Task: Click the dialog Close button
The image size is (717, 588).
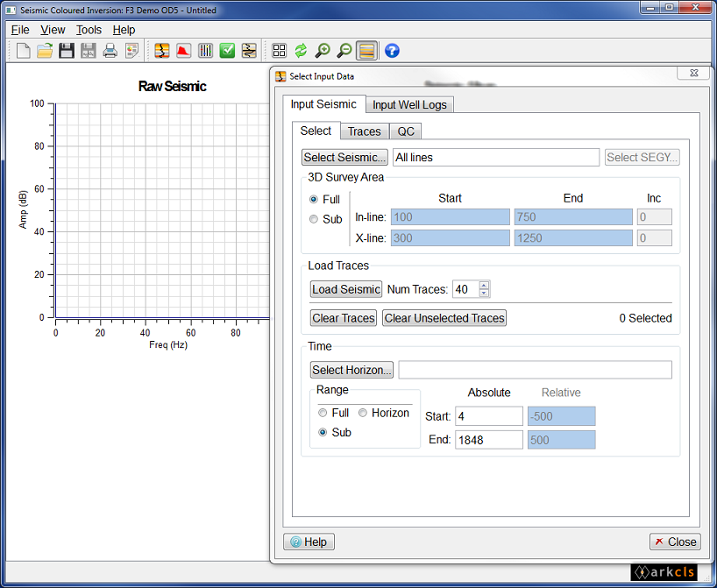Action: click(676, 542)
